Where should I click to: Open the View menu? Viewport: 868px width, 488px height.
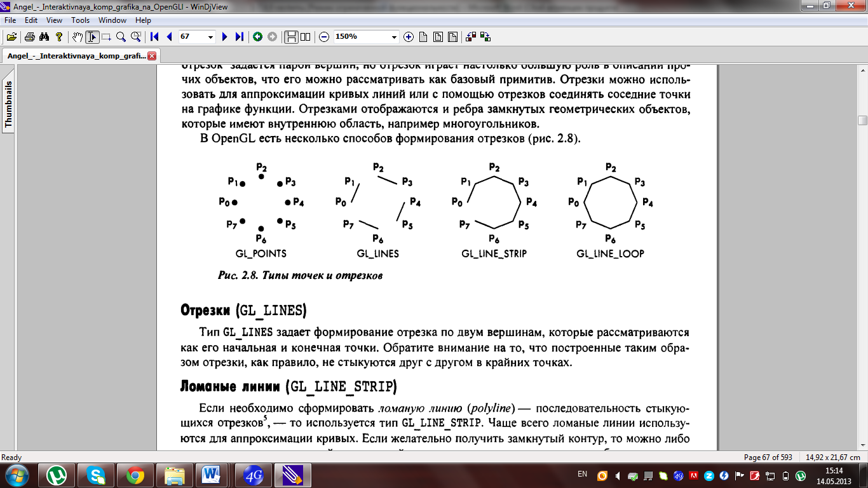(x=54, y=20)
